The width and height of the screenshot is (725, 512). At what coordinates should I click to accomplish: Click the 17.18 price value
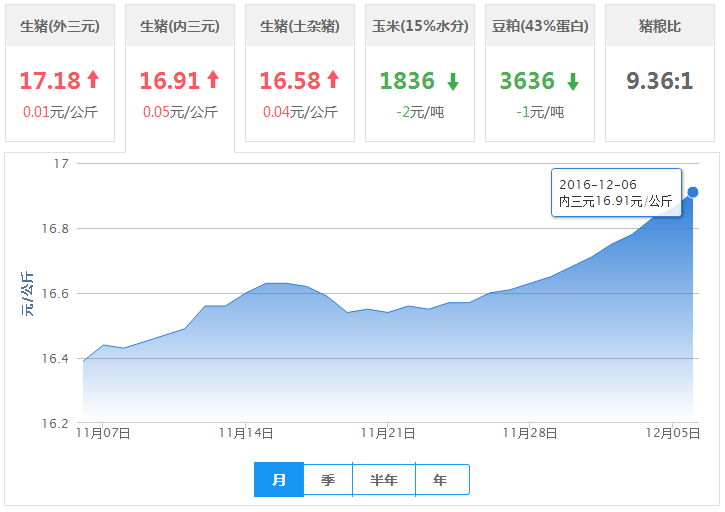click(50, 81)
